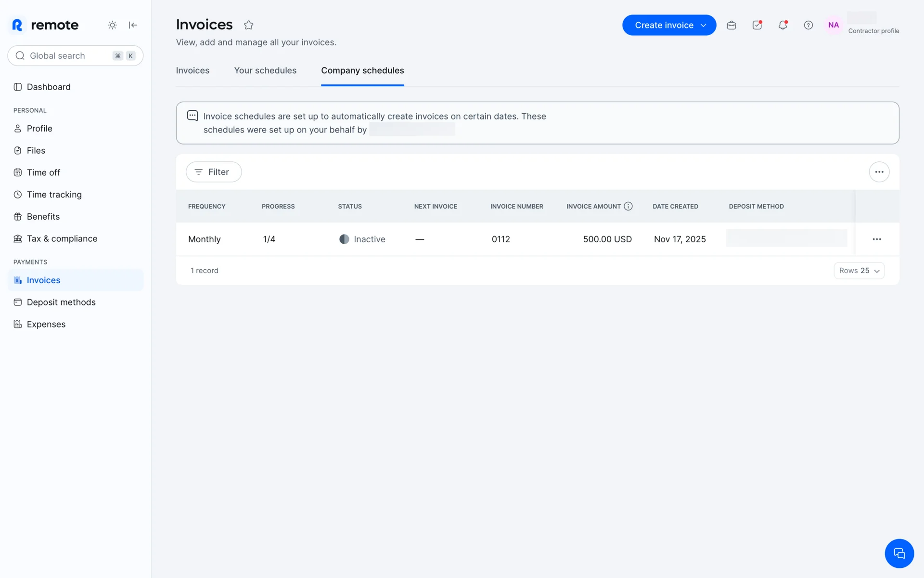Screen dimensions: 924x578
Task: Switch to the Invoices tab
Action: [192, 70]
